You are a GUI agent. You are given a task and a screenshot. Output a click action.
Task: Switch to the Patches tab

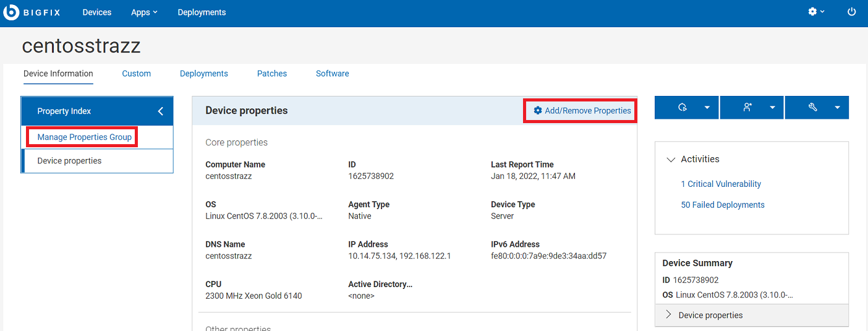pyautogui.click(x=272, y=74)
